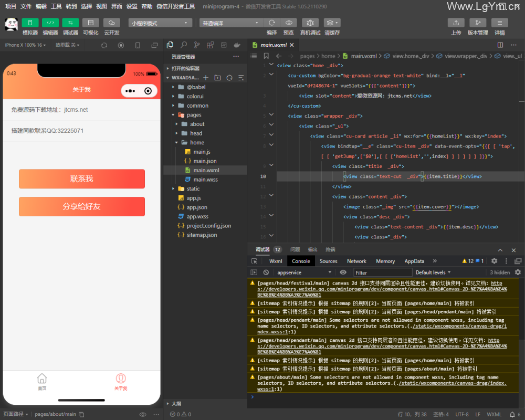Open the 工具 menu

[x=56, y=6]
